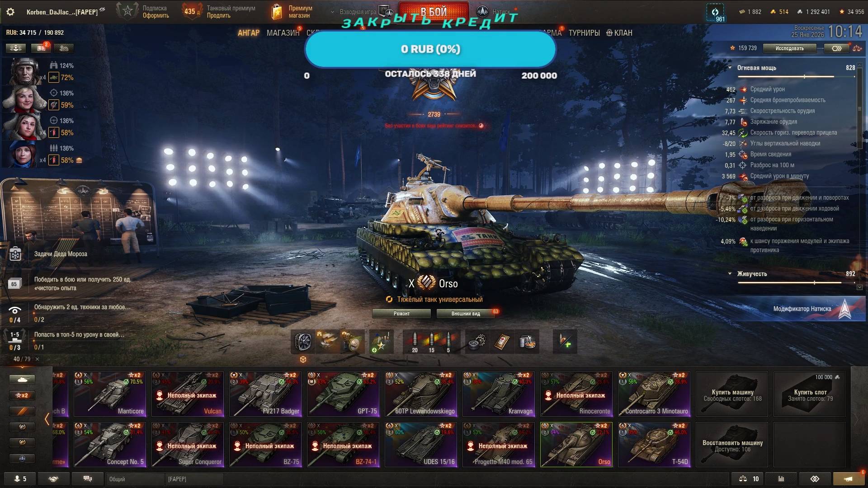Open the repair kit consumable slot
The image size is (868, 488).
click(x=477, y=342)
